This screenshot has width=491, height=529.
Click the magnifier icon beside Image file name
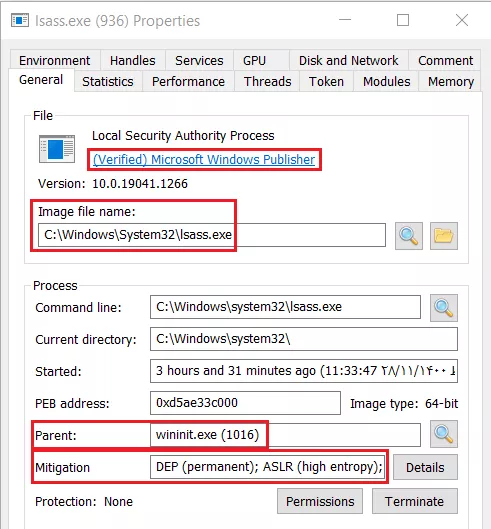click(409, 236)
